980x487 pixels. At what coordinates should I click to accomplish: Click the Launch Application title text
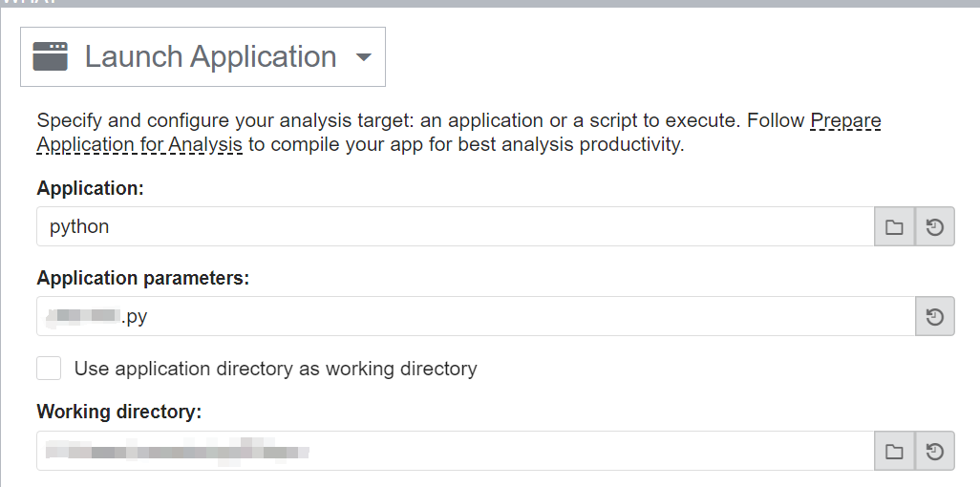pos(210,56)
